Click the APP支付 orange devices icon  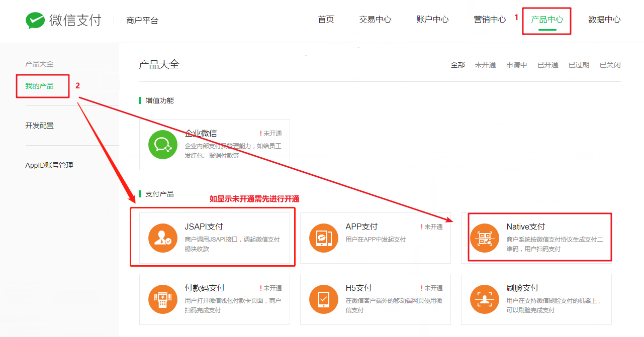(x=324, y=238)
